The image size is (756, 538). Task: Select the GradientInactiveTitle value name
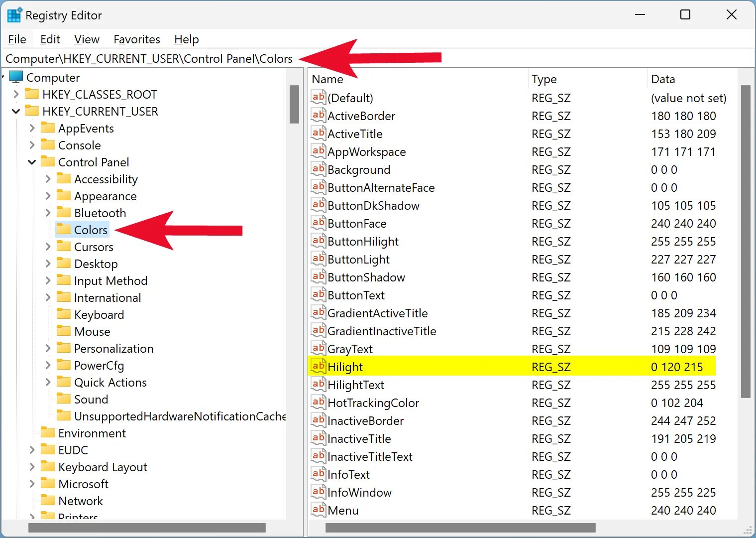point(382,331)
